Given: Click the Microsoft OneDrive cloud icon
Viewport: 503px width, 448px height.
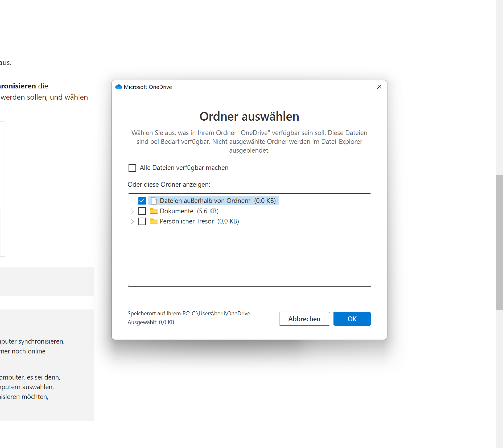Looking at the screenshot, I should (119, 87).
